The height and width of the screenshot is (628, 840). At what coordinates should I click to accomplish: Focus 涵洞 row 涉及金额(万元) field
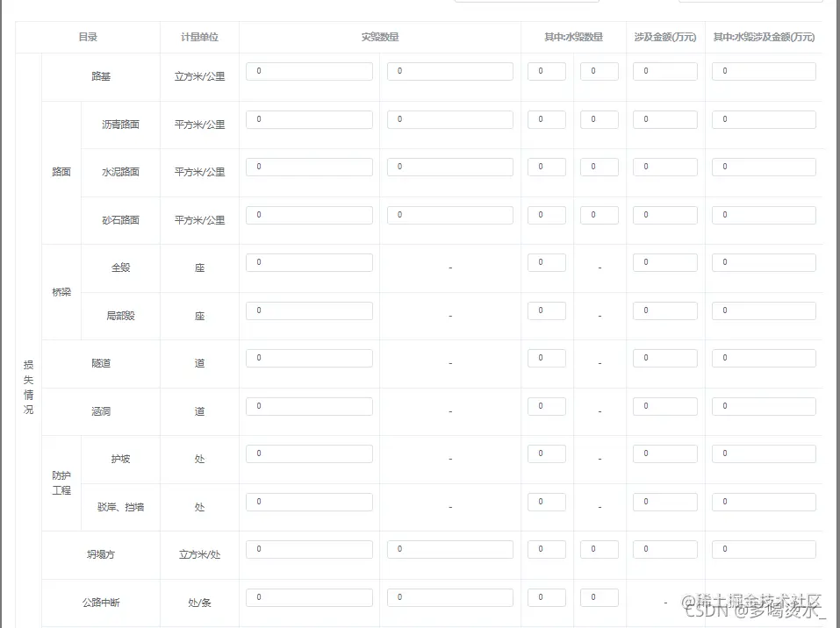(664, 406)
